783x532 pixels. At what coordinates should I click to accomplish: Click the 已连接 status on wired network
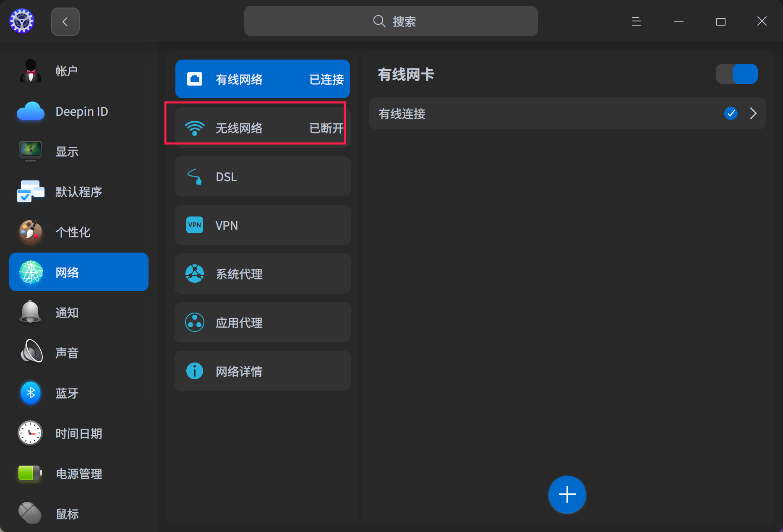(326, 79)
